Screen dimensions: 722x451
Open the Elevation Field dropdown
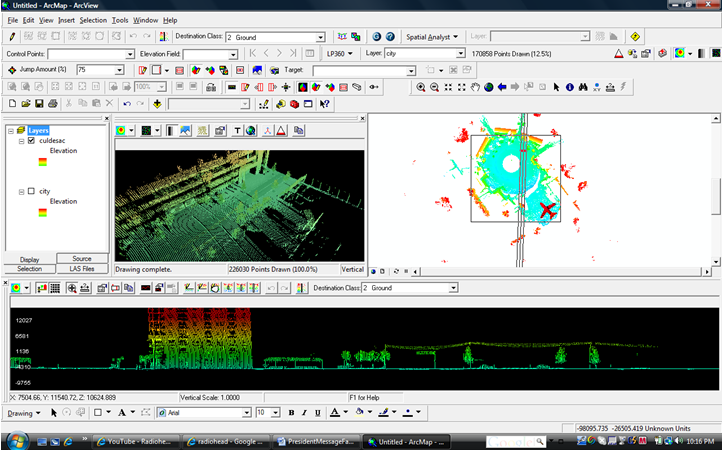233,54
